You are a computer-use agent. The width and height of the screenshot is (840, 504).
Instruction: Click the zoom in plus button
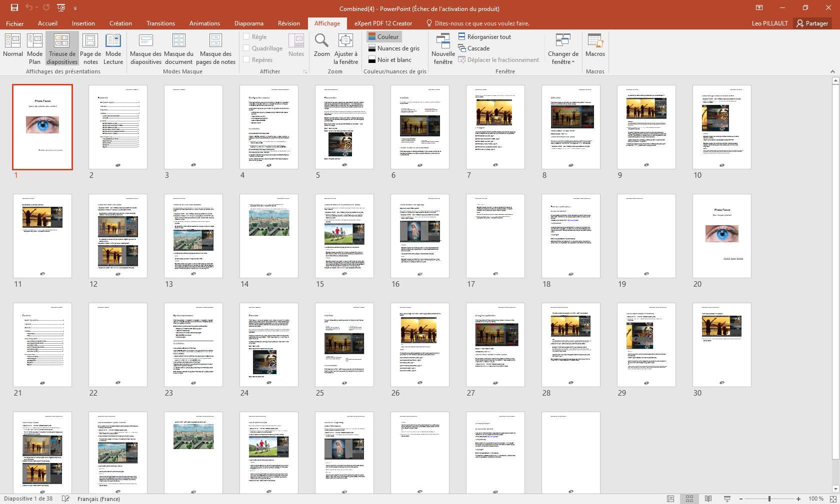coord(798,499)
